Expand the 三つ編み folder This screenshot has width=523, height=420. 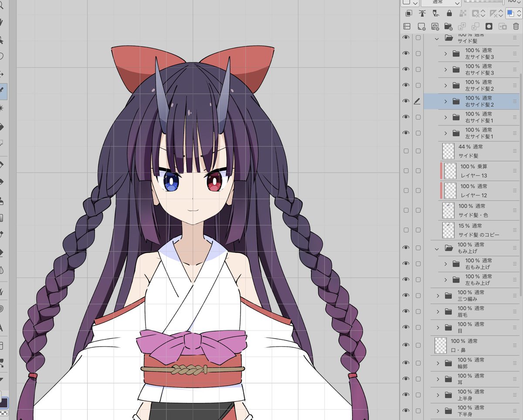tap(438, 296)
